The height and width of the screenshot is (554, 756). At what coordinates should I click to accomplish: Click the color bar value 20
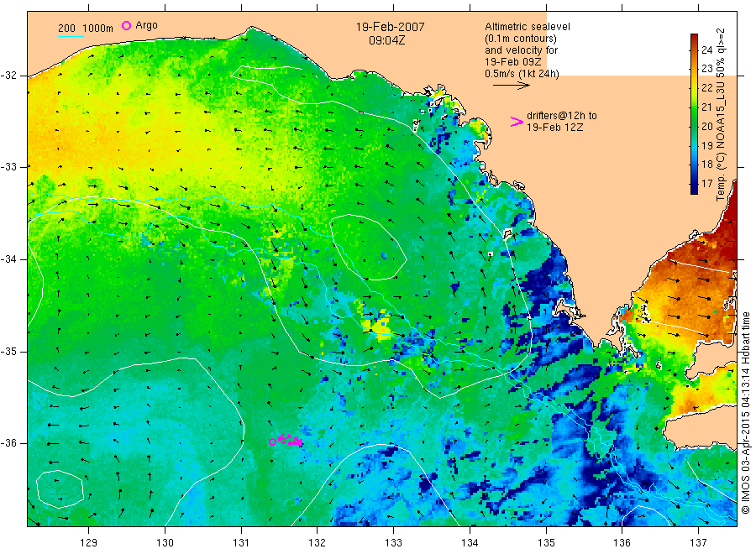tap(706, 126)
